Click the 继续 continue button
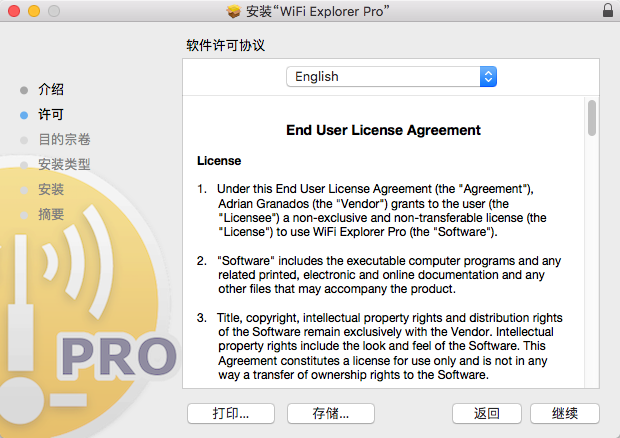Image resolution: width=620 pixels, height=438 pixels. (x=565, y=413)
